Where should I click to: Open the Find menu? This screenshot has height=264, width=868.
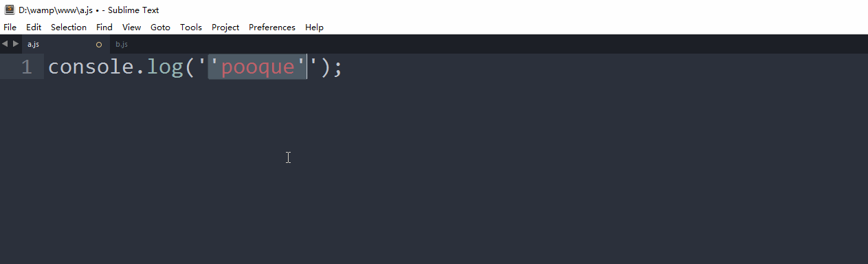point(104,27)
